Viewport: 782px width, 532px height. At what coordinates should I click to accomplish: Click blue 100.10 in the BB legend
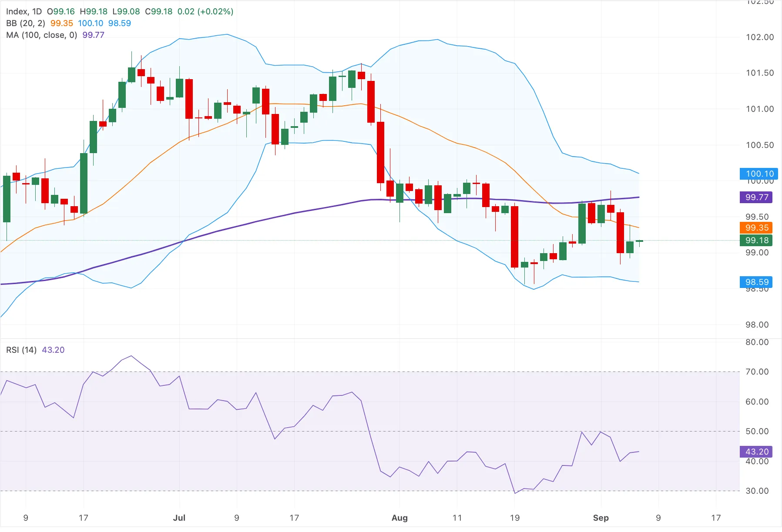(91, 23)
